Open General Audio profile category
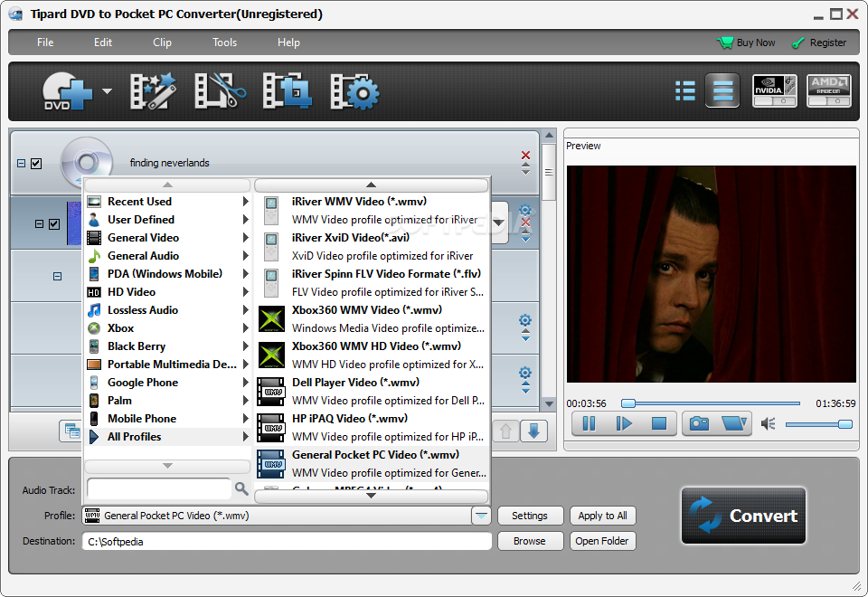 (168, 256)
